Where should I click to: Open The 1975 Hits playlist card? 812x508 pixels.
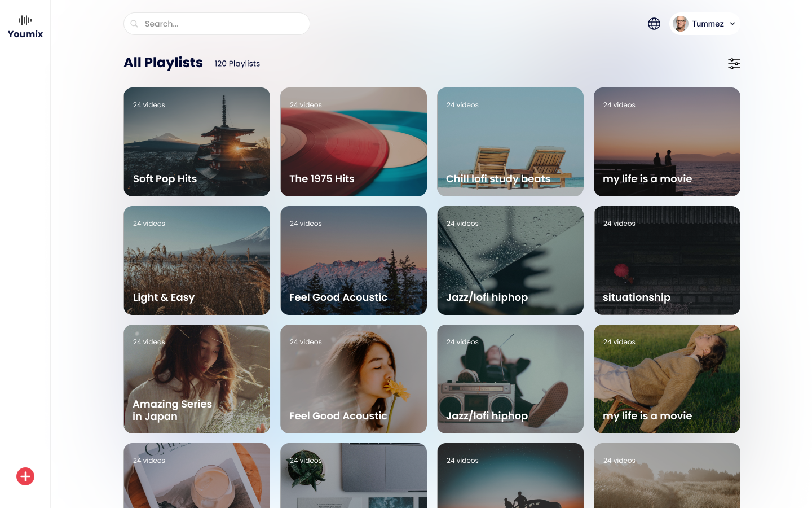(354, 142)
